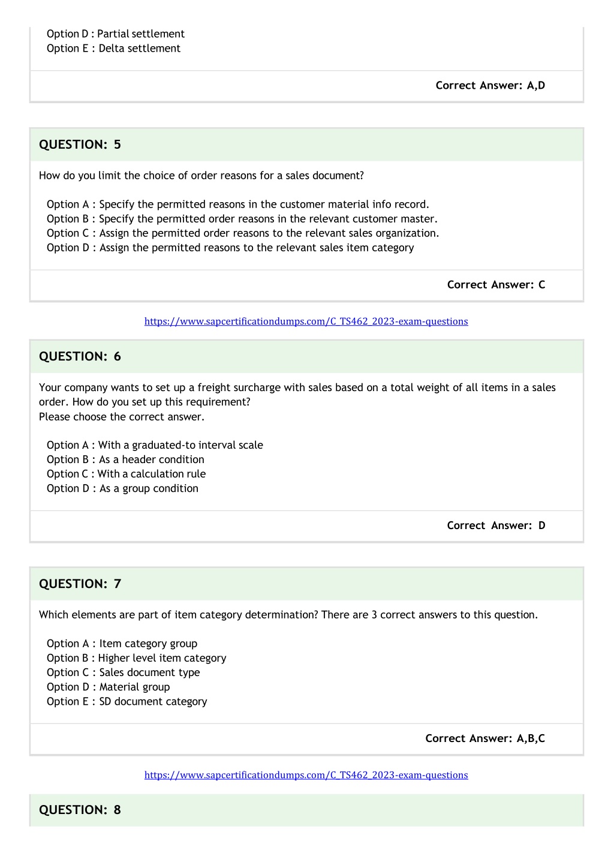
Task: Click the QUESTION: 5 header
Action: tap(306, 145)
